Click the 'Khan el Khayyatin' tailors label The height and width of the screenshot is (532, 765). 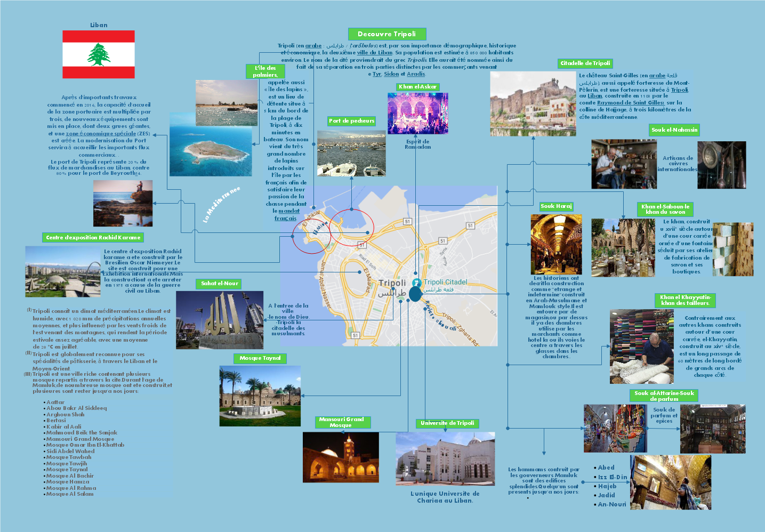point(685,301)
